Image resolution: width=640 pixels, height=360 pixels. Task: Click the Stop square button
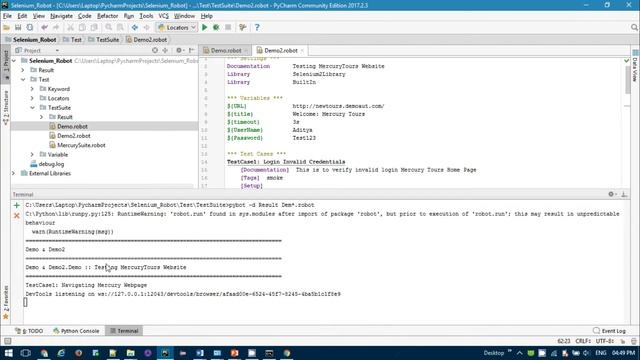[228, 27]
